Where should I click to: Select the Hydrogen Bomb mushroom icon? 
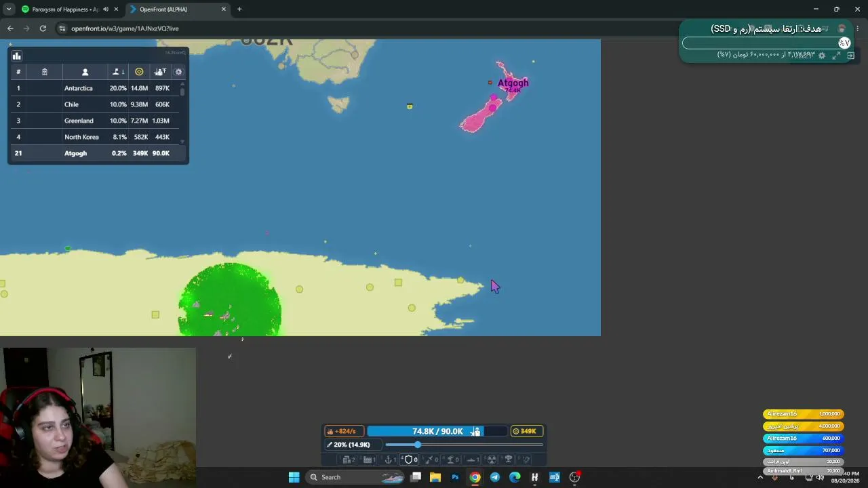click(x=509, y=460)
